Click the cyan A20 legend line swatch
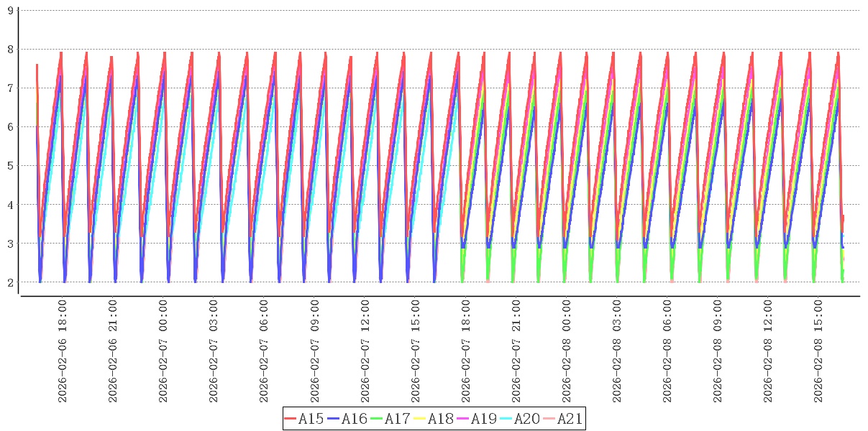 tap(506, 419)
